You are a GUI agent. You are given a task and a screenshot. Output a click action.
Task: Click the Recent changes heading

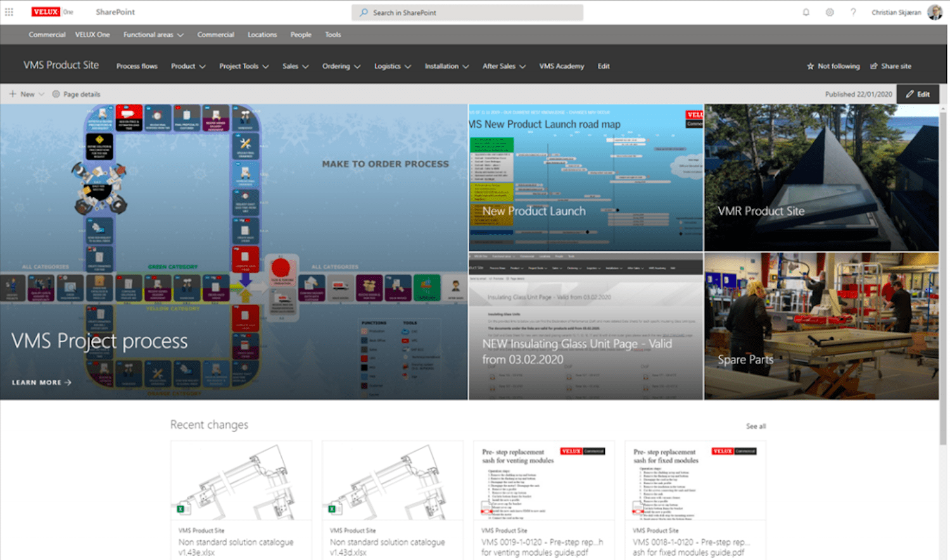209,425
